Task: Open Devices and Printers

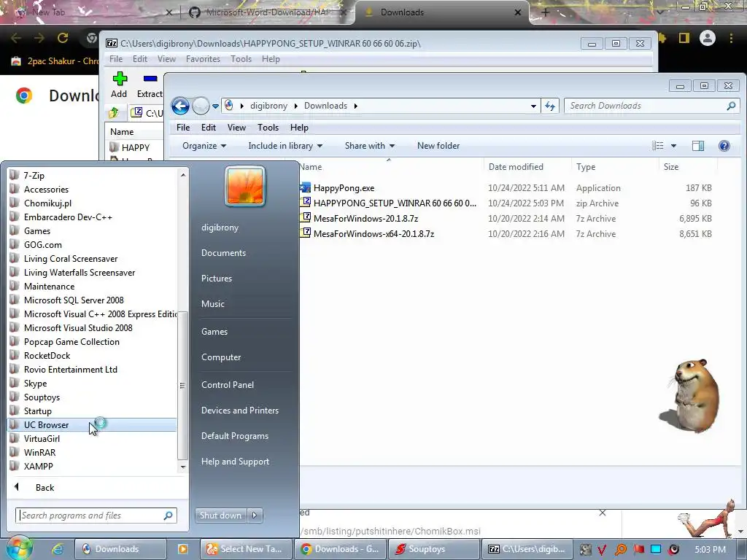Action: pos(239,410)
